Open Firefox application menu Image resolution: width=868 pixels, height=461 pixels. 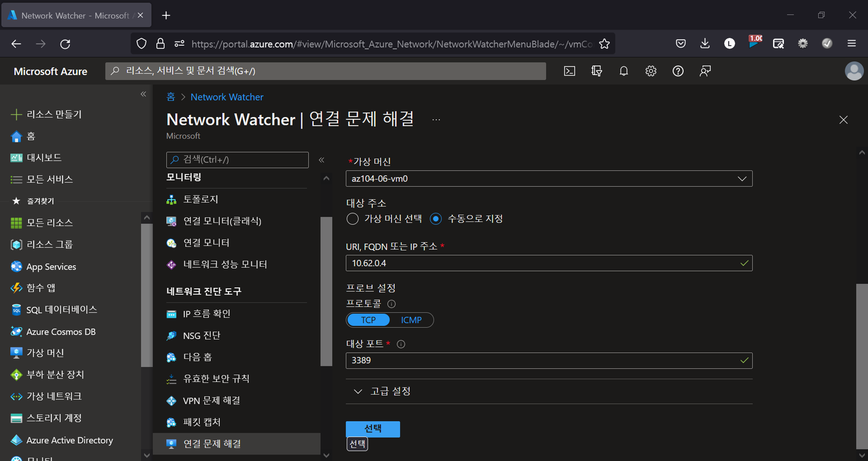(x=852, y=43)
